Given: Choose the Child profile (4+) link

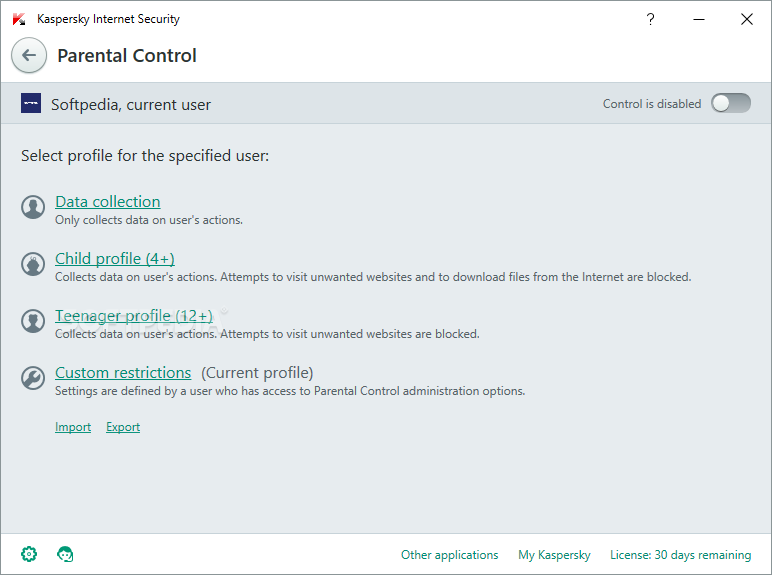Looking at the screenshot, I should coord(115,259).
